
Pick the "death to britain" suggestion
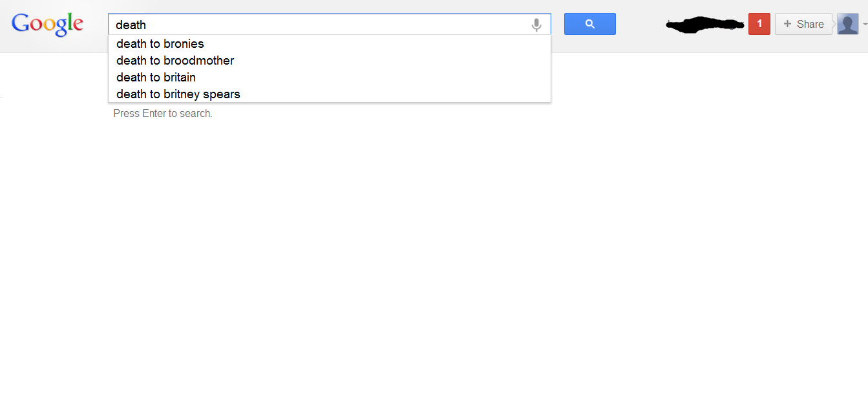(x=156, y=78)
